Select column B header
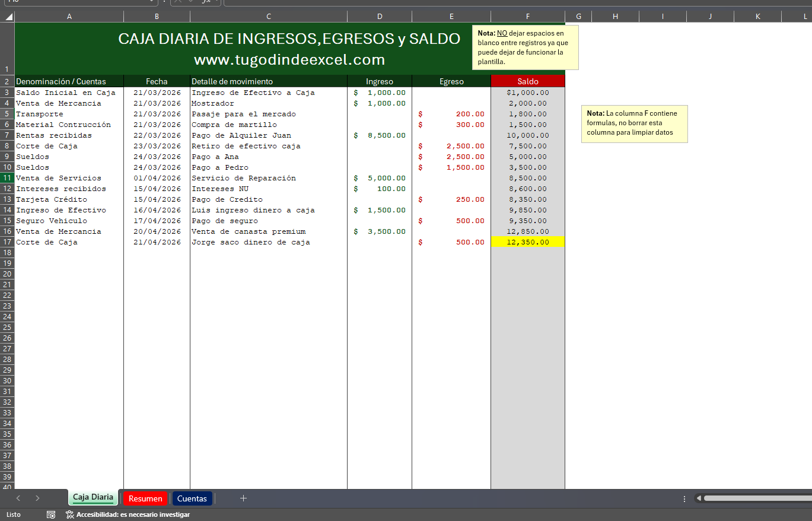The height and width of the screenshot is (521, 812). 157,17
